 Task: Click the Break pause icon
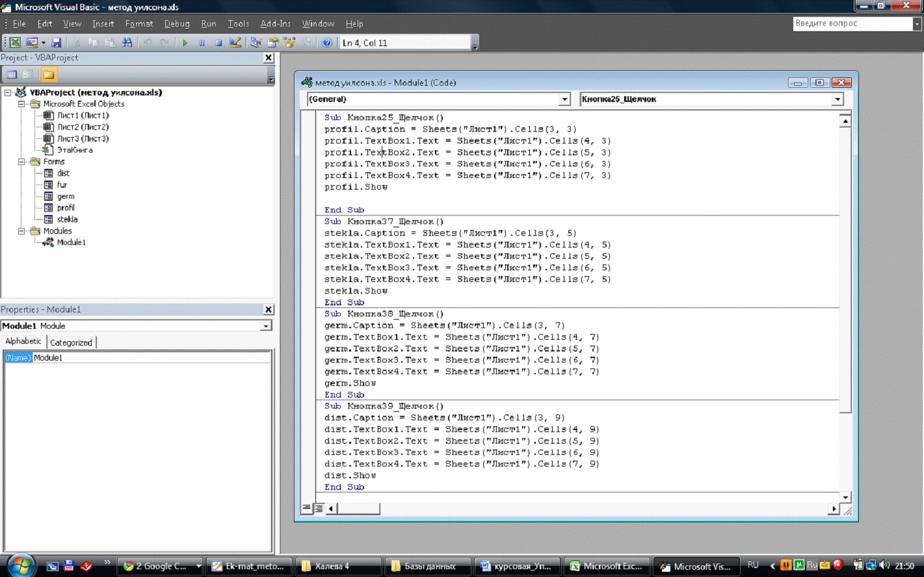click(x=202, y=43)
